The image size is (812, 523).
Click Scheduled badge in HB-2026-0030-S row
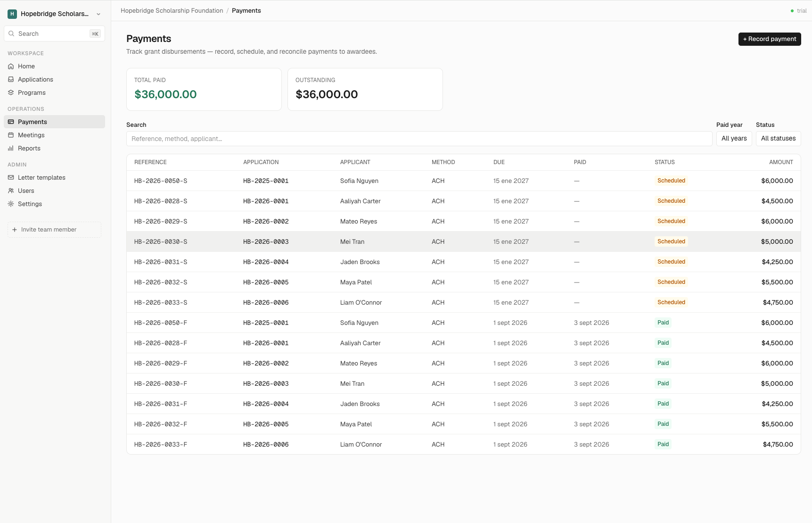(671, 241)
